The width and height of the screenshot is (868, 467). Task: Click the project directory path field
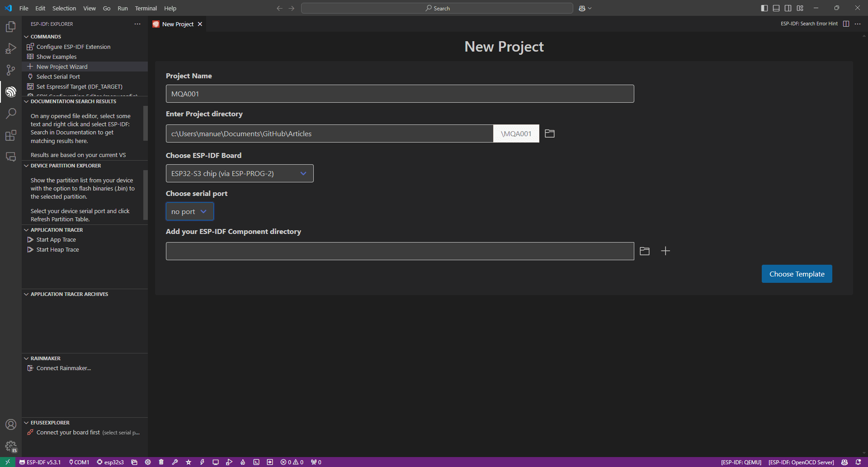(x=329, y=133)
